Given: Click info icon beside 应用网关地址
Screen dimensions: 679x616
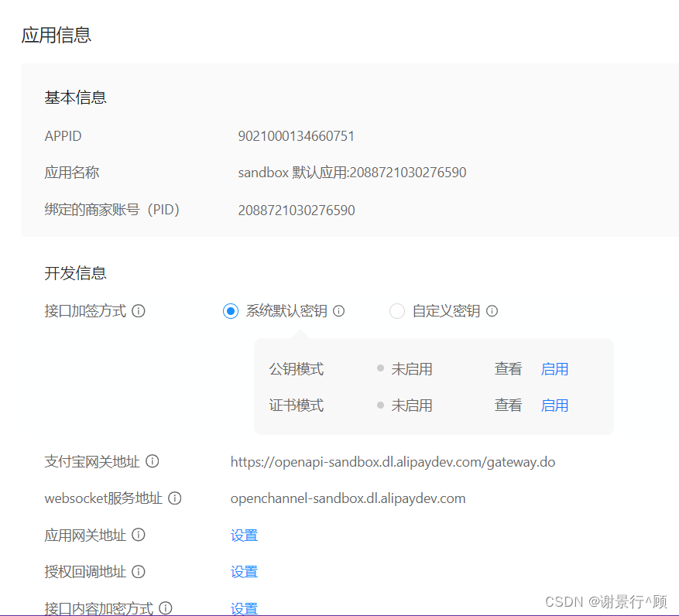Looking at the screenshot, I should (x=138, y=535).
